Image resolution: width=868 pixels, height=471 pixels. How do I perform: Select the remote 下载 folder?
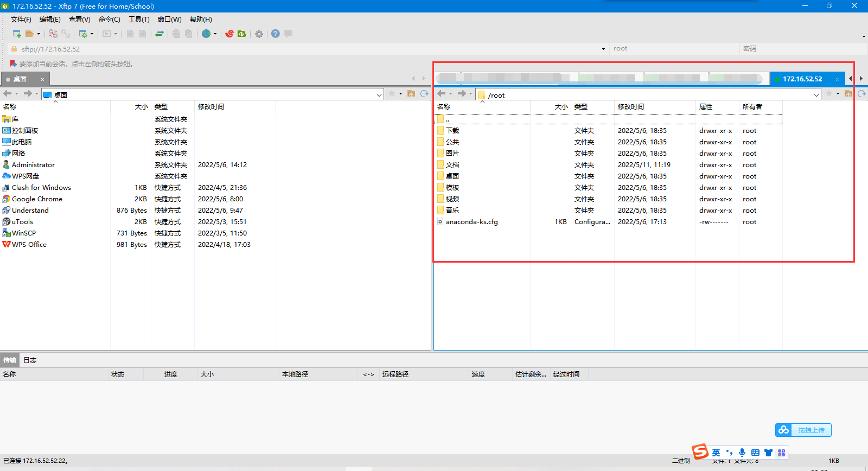tap(452, 131)
